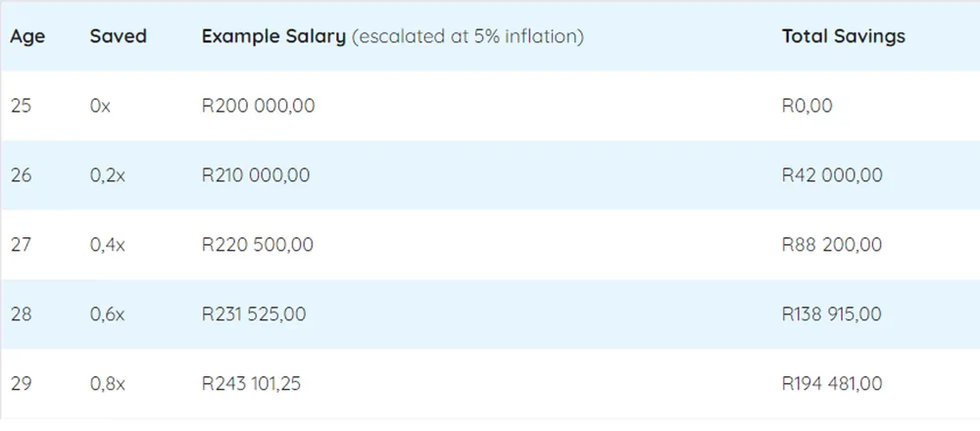The image size is (980, 431).
Task: Click the 0,4x saved cell
Action: click(108, 245)
